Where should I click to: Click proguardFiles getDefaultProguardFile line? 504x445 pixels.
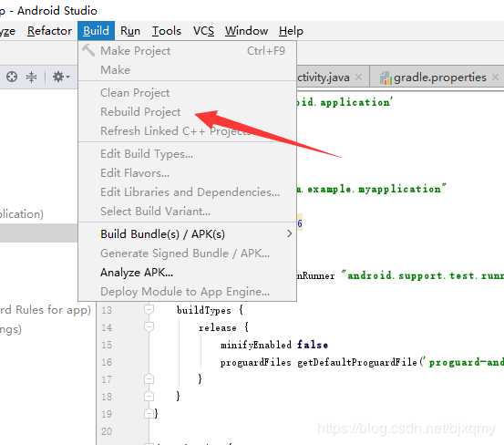click(362, 362)
